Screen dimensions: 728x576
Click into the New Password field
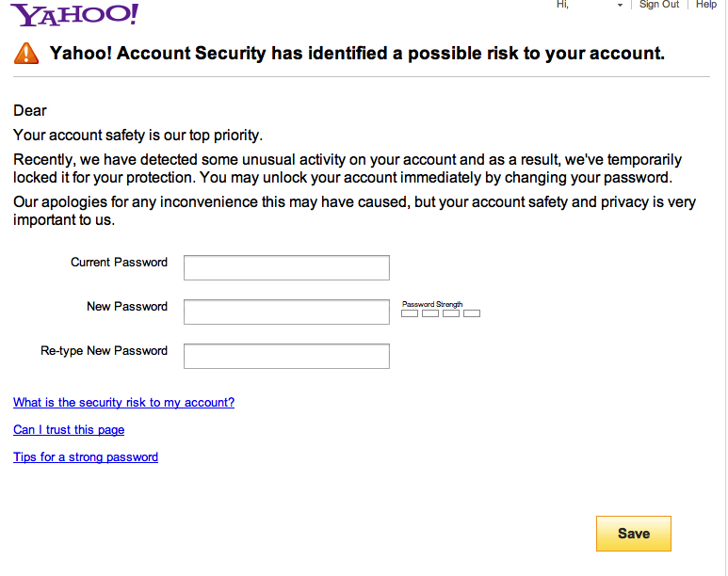coord(286,312)
